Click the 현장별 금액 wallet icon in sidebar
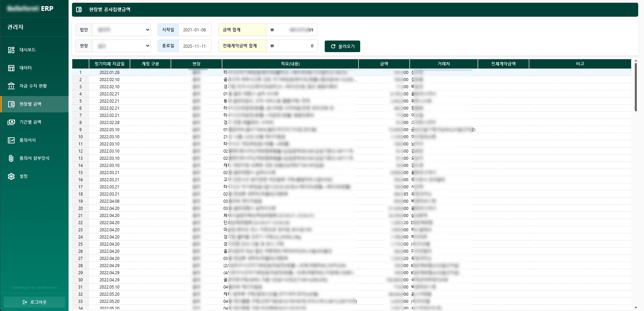 click(x=11, y=104)
